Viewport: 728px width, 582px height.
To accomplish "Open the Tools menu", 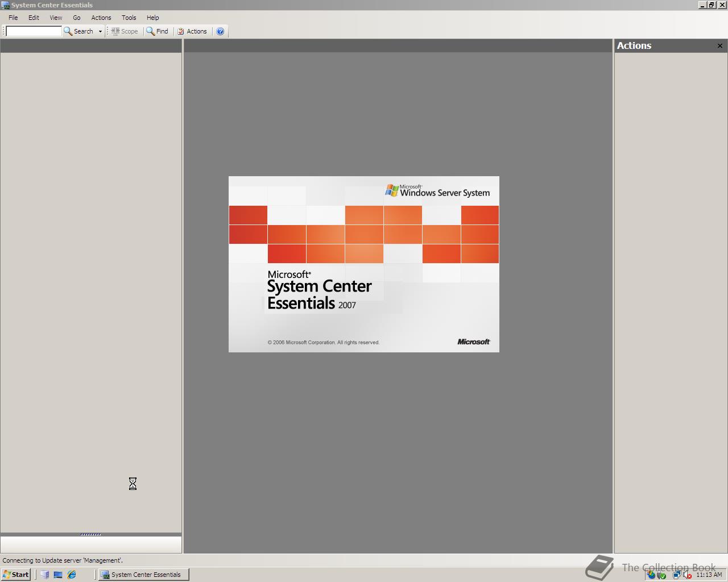I will (x=129, y=18).
